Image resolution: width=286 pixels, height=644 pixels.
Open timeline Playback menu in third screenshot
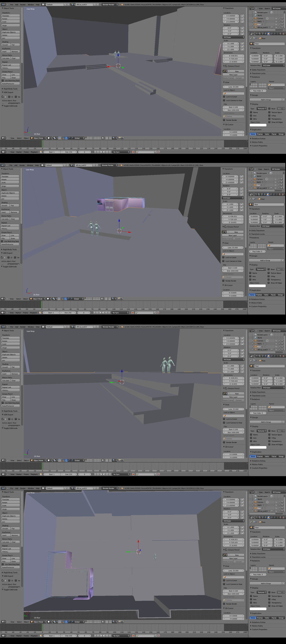click(x=34, y=474)
